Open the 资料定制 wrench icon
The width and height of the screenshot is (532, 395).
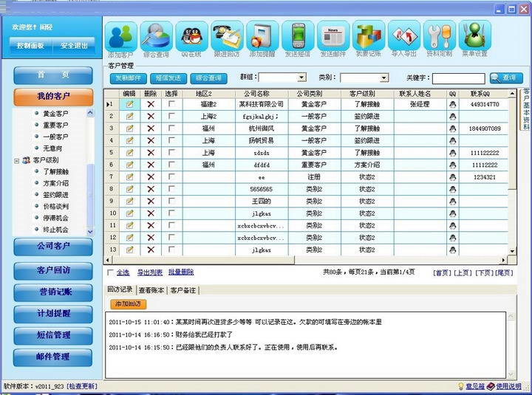pos(439,36)
